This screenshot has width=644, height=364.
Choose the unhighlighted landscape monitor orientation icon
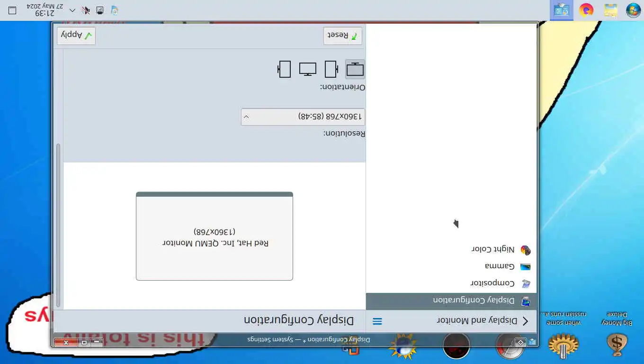coord(308,69)
